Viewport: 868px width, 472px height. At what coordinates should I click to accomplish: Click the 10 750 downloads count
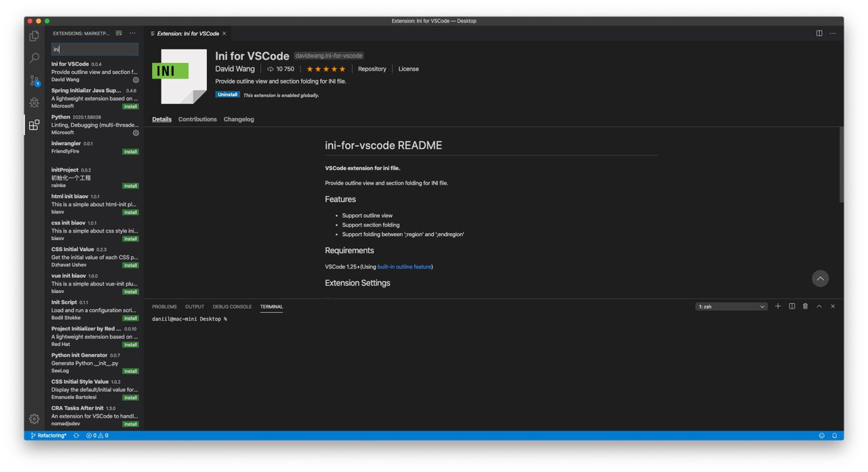pyautogui.click(x=281, y=69)
